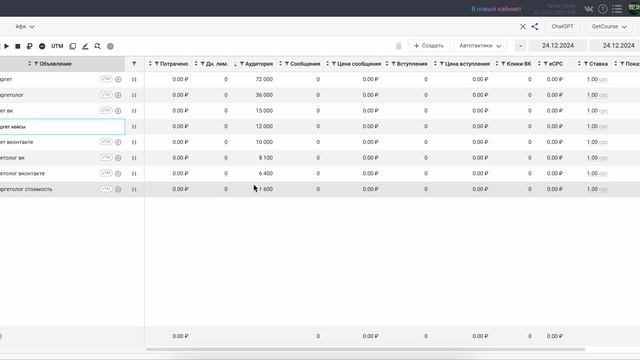Sort by the Вступления column arrows

click(x=387, y=64)
